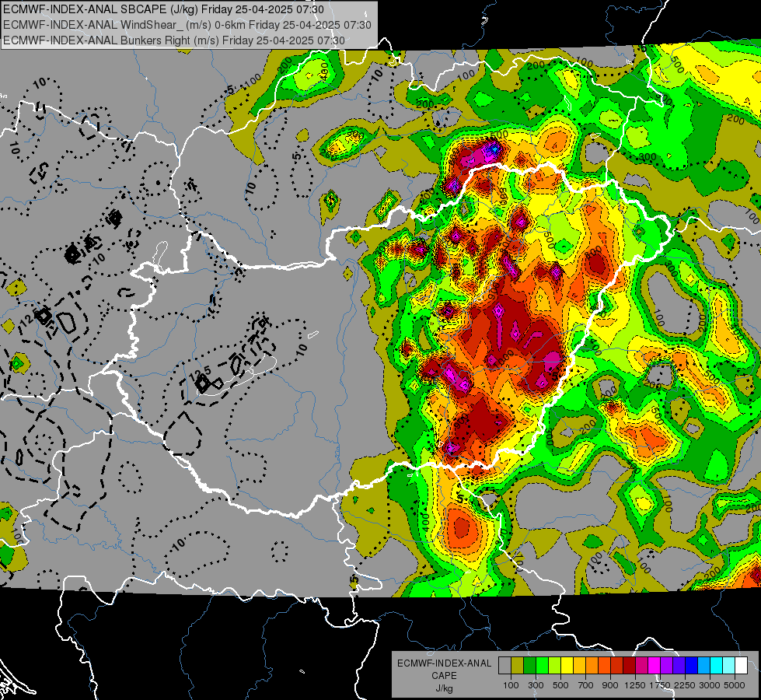Click the '100' legend value label
The image size is (761, 700).
[511, 685]
